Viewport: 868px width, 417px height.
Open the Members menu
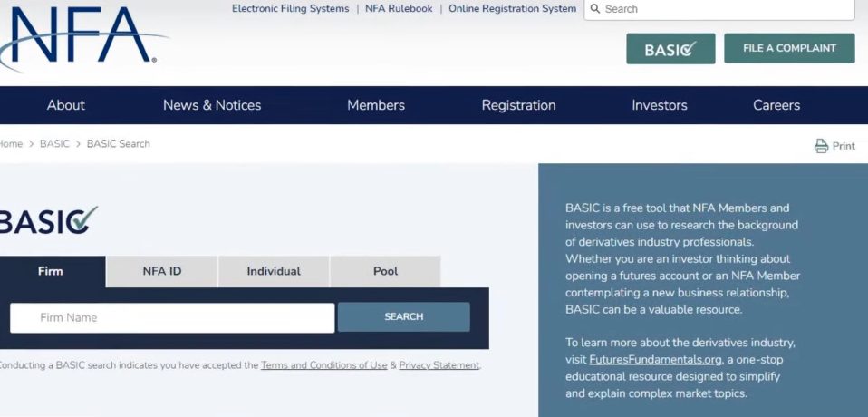(x=376, y=105)
